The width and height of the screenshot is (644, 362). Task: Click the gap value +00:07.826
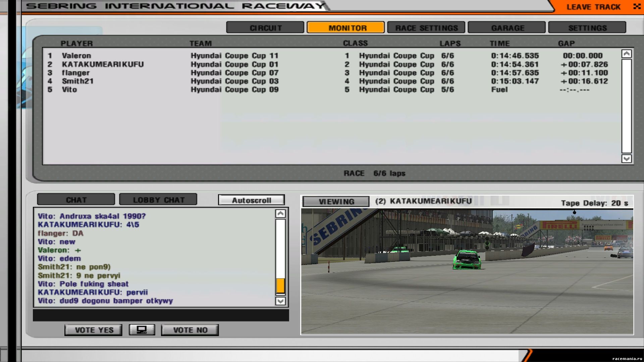pyautogui.click(x=584, y=64)
